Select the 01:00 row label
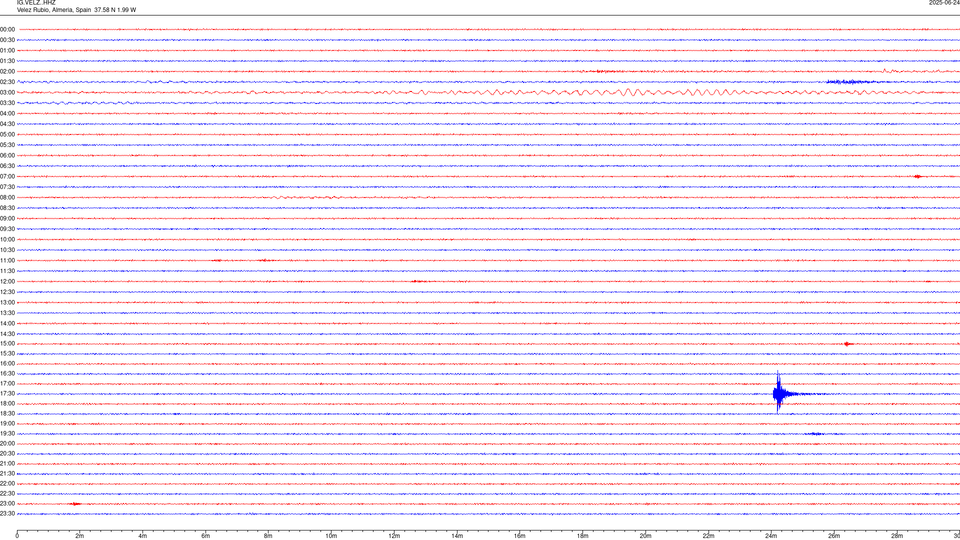This screenshot has height=540, width=960. (7, 50)
